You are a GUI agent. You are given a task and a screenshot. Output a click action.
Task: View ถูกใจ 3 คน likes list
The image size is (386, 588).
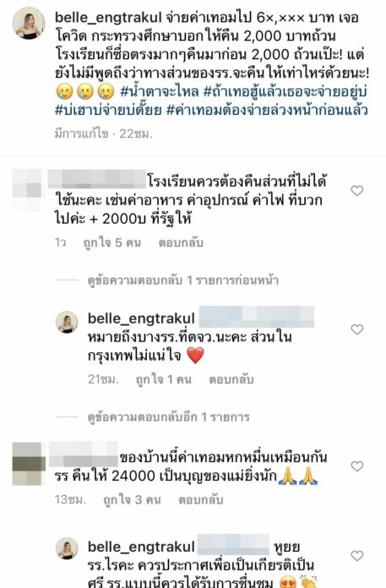pyautogui.click(x=132, y=500)
